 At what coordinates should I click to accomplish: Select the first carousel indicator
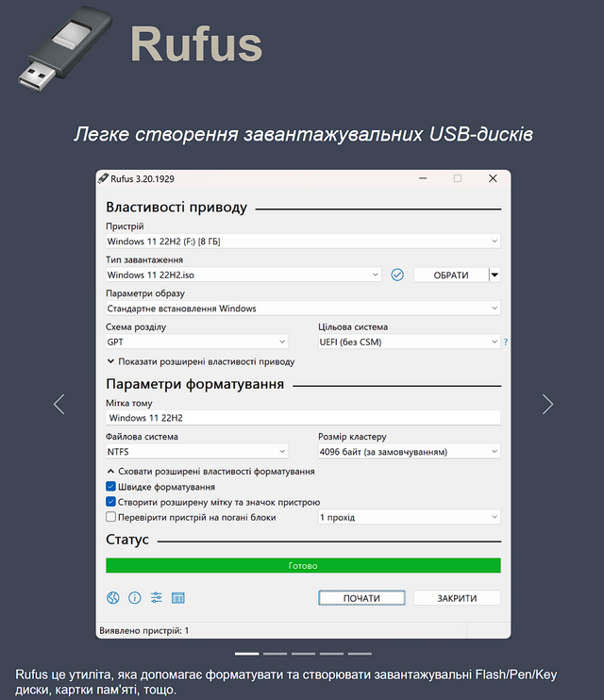(246, 654)
